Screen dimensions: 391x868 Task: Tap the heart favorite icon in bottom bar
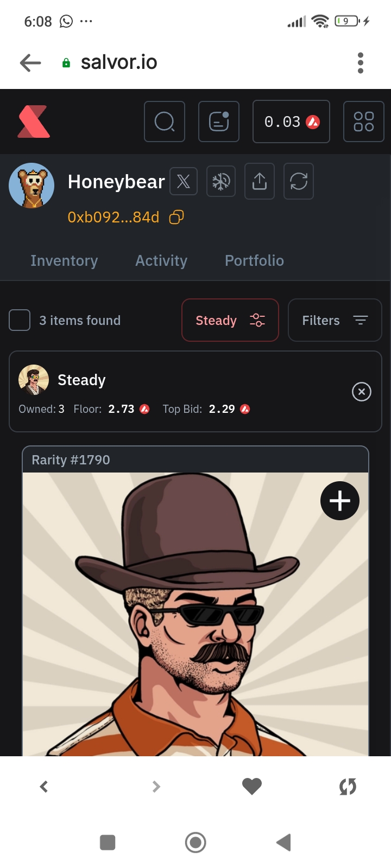coord(251,786)
